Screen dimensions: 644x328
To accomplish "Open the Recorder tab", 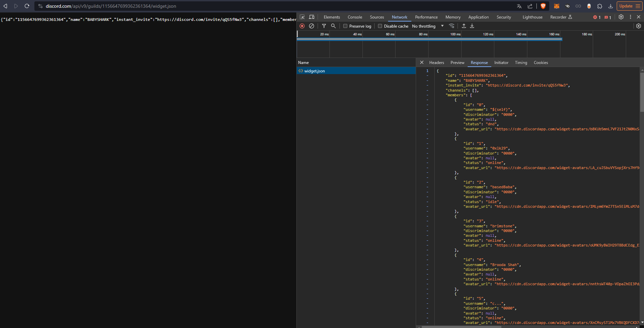I will (561, 17).
